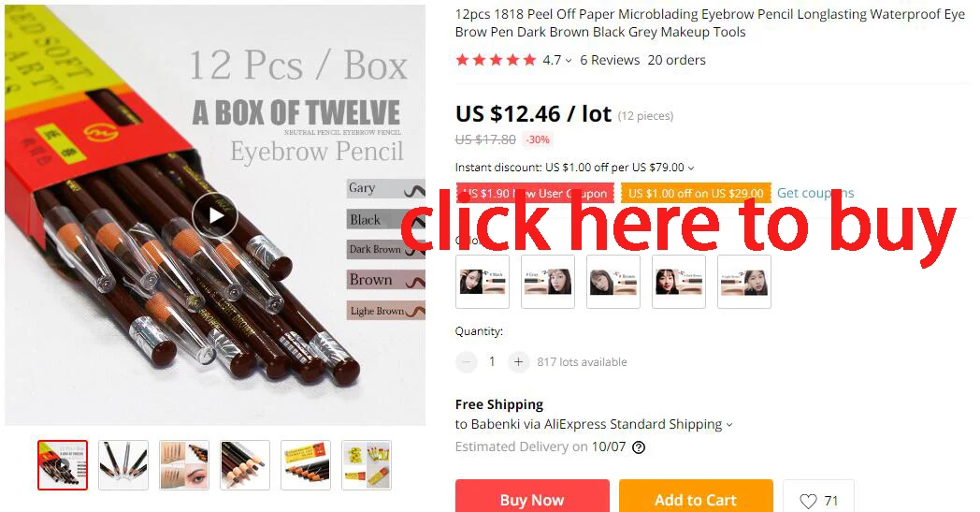This screenshot has height=512, width=980.
Task: Expand the 4.7 rating breakdown chevron
Action: click(569, 61)
